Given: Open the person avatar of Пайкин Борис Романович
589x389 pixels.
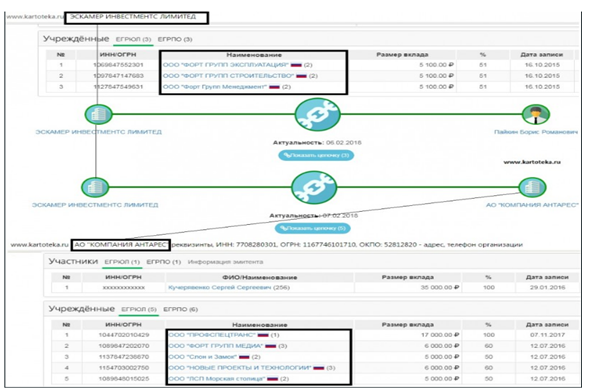Looking at the screenshot, I should pyautogui.click(x=536, y=114).
